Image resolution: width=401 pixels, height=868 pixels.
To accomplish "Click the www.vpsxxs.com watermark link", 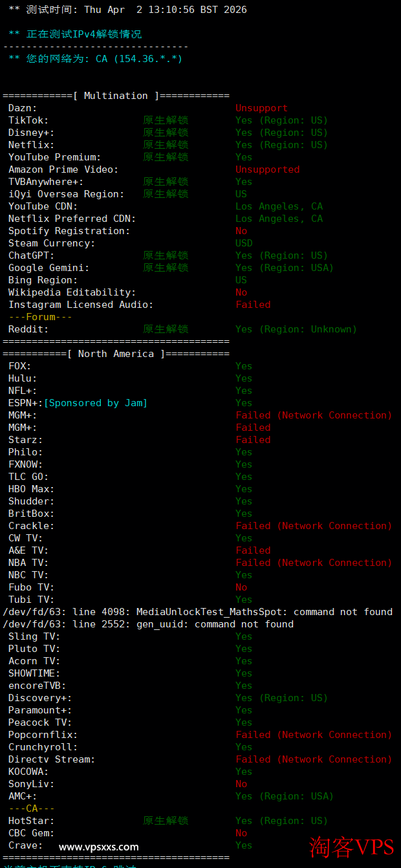I will click(98, 847).
